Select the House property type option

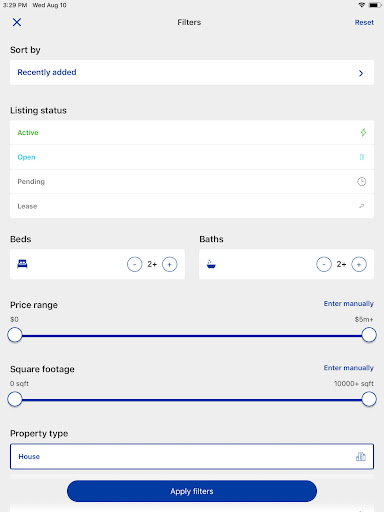coord(192,456)
